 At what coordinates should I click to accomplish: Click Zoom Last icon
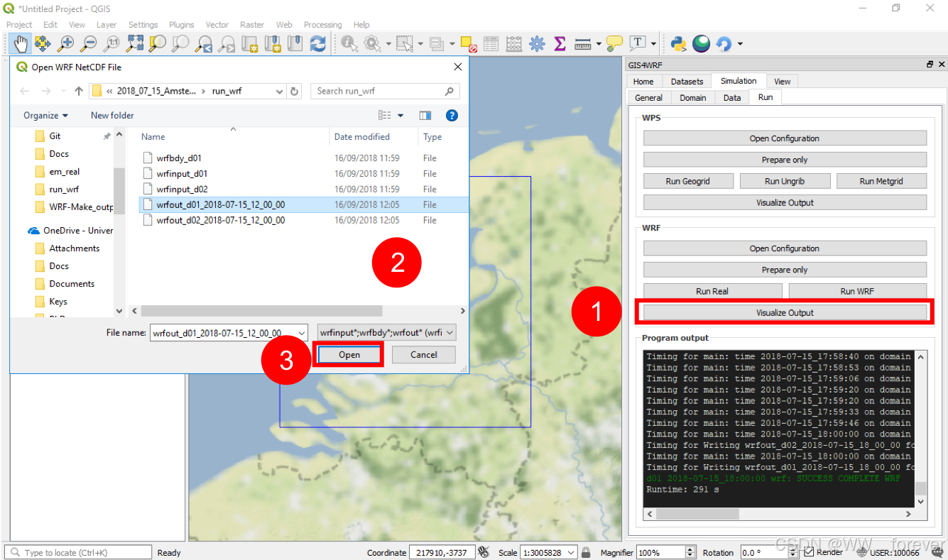(x=204, y=44)
